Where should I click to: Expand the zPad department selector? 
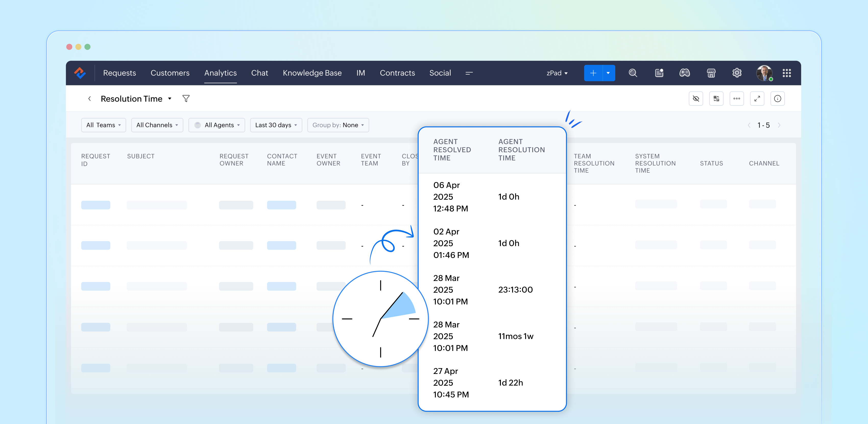pos(557,73)
